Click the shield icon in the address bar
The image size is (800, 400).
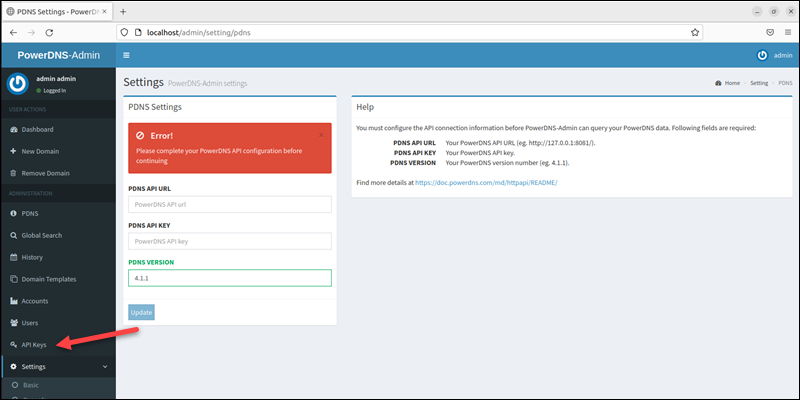click(124, 33)
